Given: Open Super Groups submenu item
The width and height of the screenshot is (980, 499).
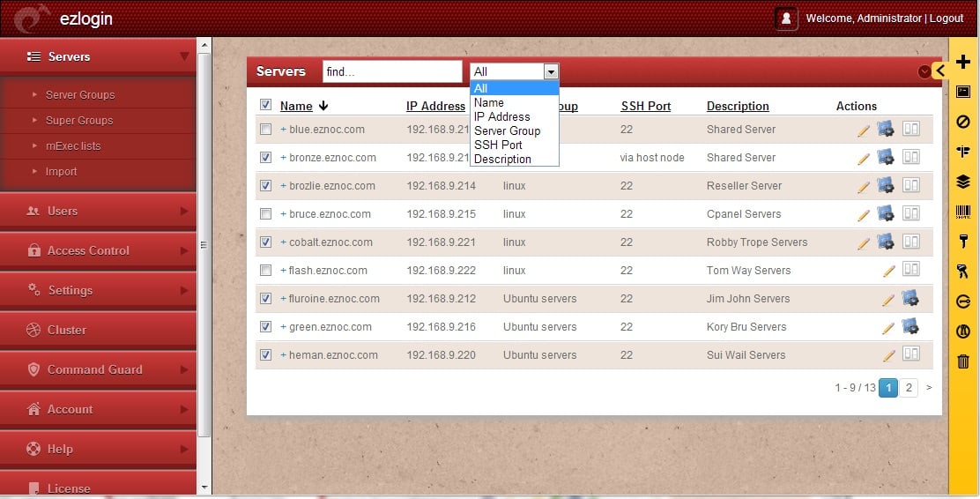Looking at the screenshot, I should point(79,121).
